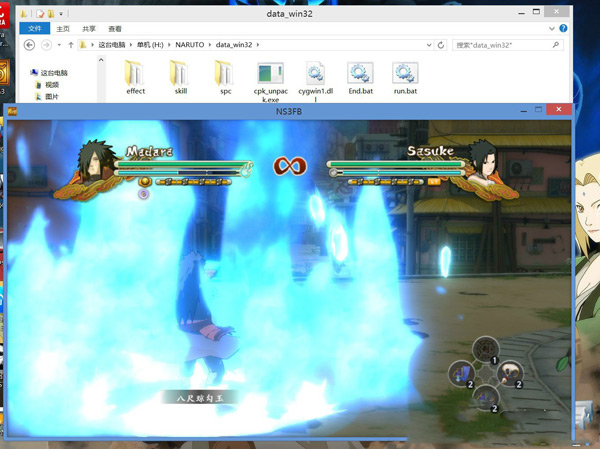Click the data_win32 search box
The height and width of the screenshot is (449, 600).
507,45
